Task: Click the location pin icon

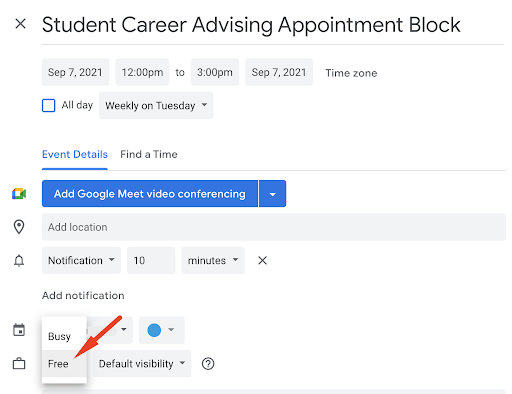Action: tap(19, 227)
